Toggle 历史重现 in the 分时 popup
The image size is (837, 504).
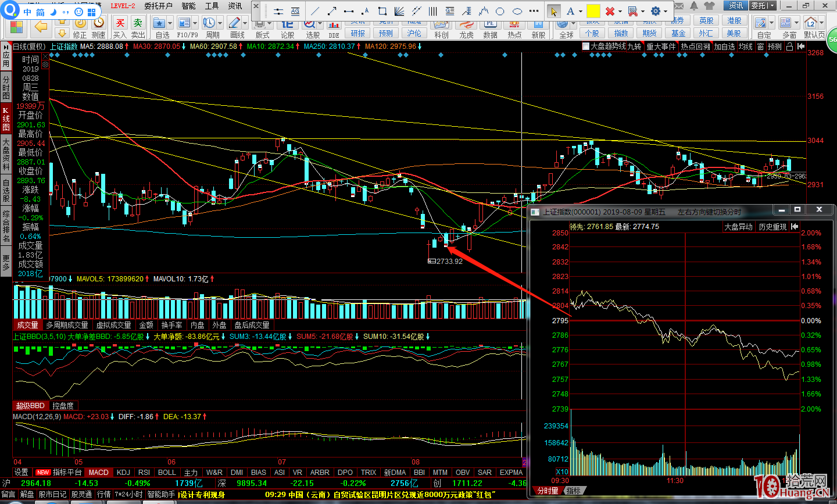tap(772, 227)
